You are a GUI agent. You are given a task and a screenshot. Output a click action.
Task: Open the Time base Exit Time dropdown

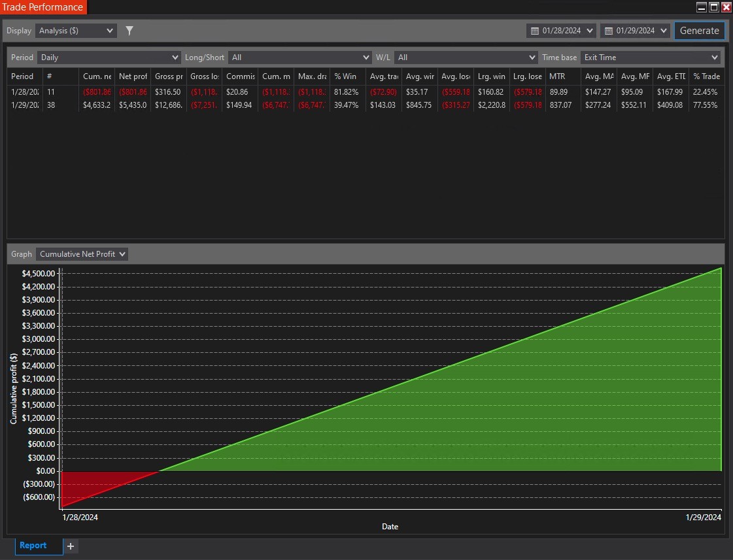pyautogui.click(x=650, y=58)
